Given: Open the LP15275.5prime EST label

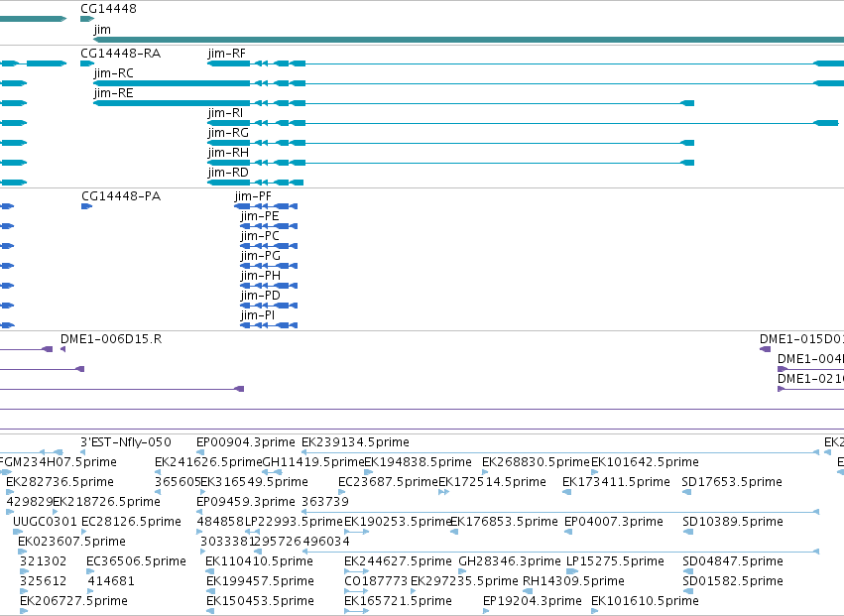Looking at the screenshot, I should coord(615,562).
